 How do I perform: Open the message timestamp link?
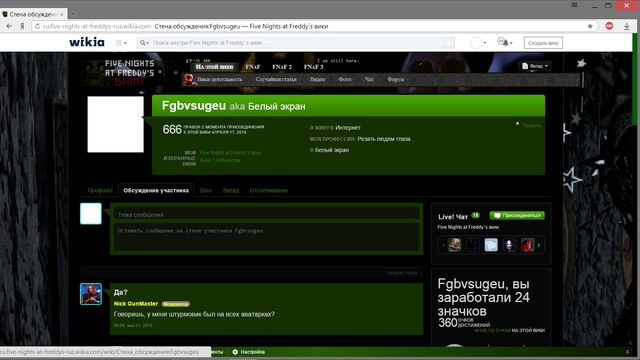click(133, 325)
